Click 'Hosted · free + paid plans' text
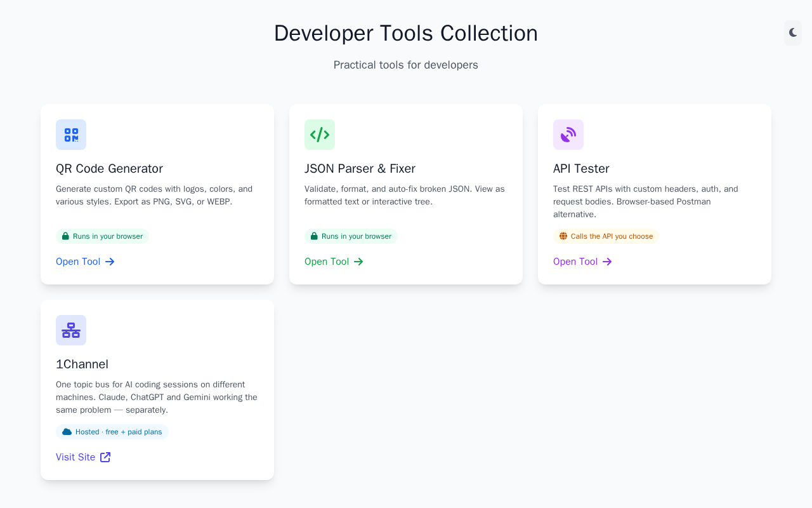Image resolution: width=812 pixels, height=508 pixels. click(119, 432)
